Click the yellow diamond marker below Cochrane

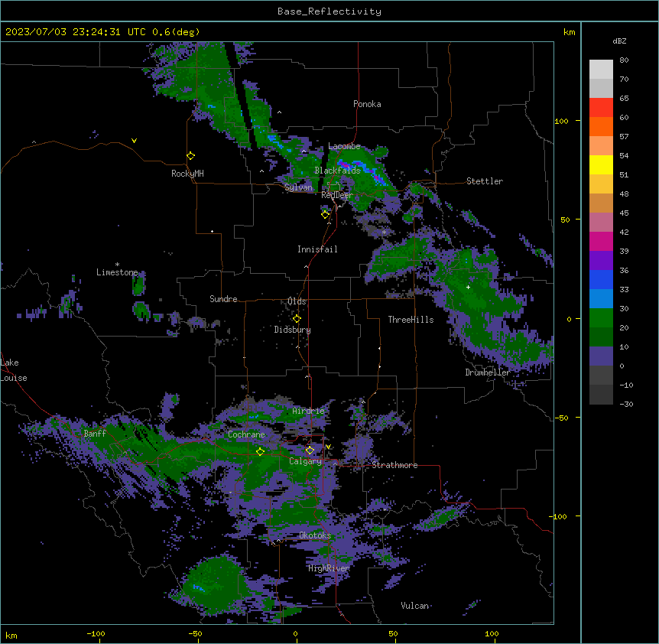pyautogui.click(x=260, y=451)
